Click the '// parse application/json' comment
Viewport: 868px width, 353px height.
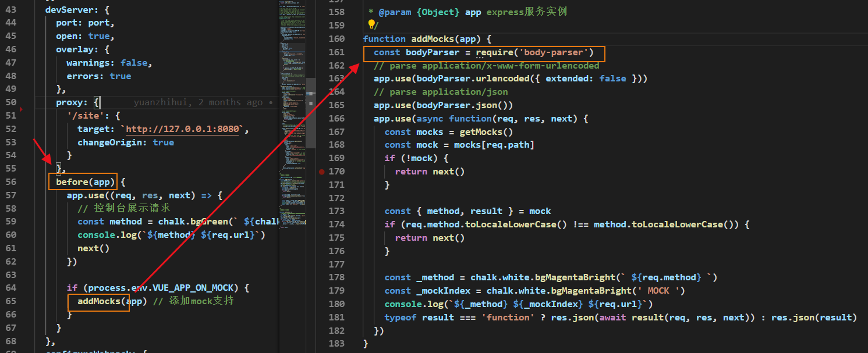click(441, 92)
